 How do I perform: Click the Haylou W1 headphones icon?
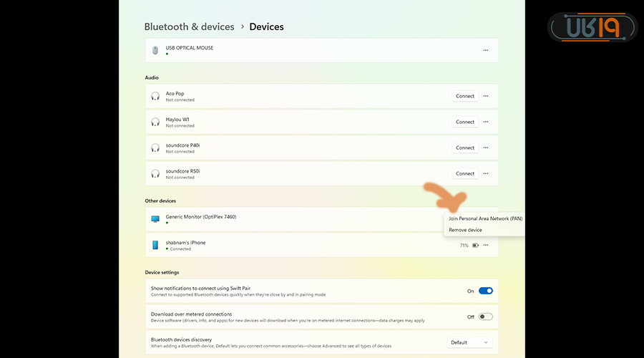click(155, 122)
